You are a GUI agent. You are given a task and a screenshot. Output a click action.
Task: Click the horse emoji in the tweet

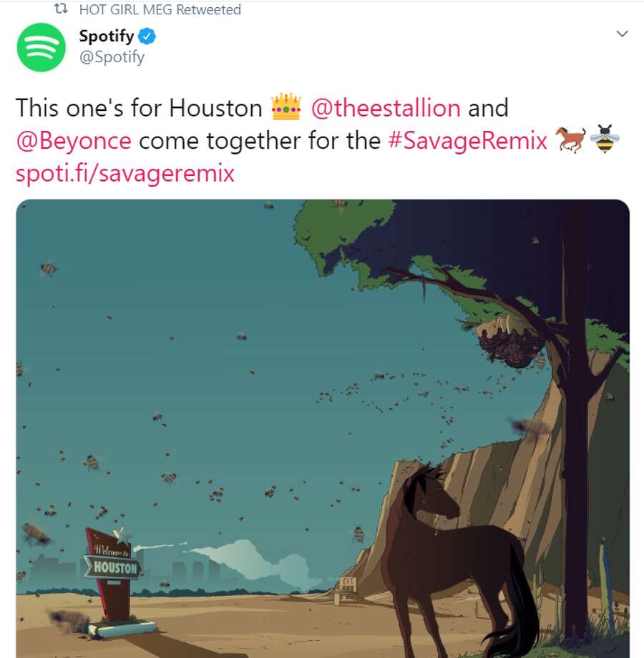click(x=570, y=139)
